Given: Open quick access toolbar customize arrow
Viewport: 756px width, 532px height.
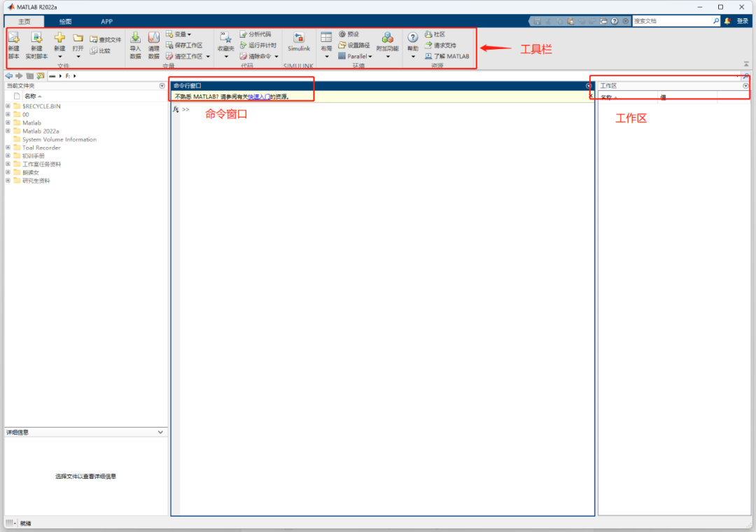Looking at the screenshot, I should (625, 21).
